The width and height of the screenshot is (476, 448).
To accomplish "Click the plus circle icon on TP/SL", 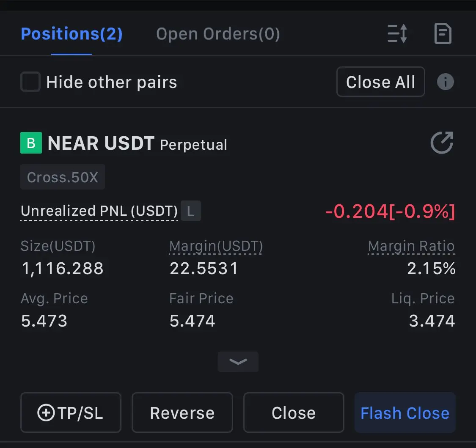I will pyautogui.click(x=46, y=413).
